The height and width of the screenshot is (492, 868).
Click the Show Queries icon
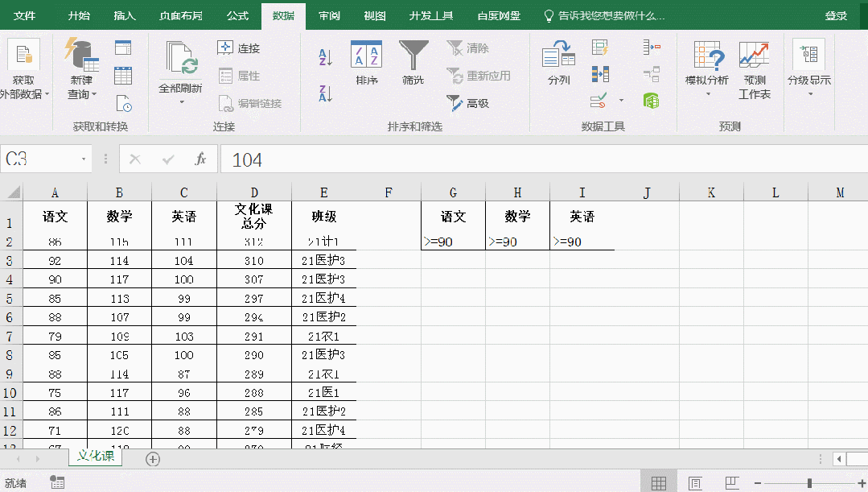(x=123, y=48)
